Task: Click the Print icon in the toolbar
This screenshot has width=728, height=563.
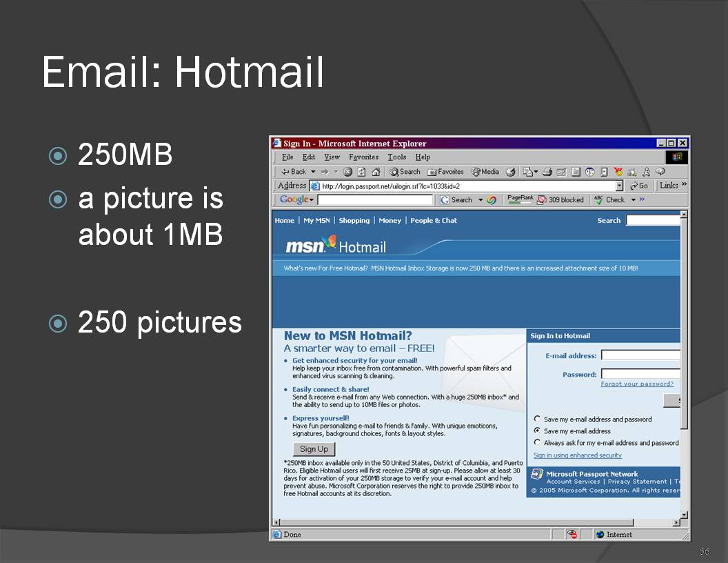Action: pos(547,172)
